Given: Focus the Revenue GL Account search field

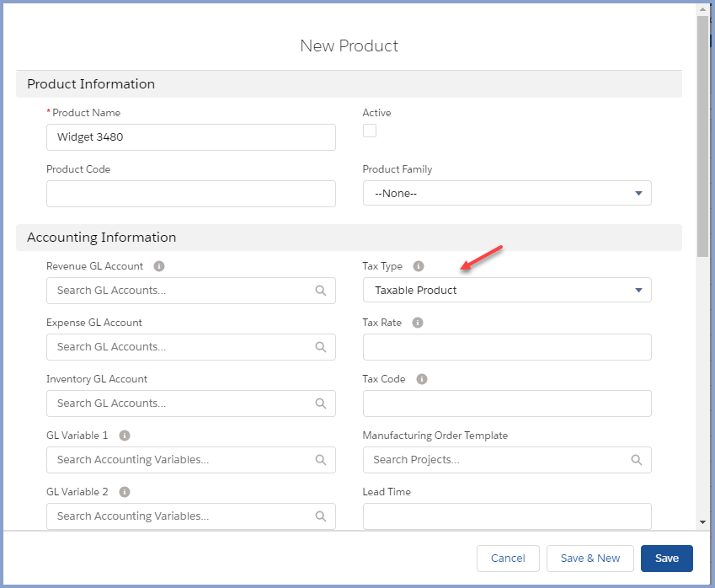Looking at the screenshot, I should pos(191,291).
